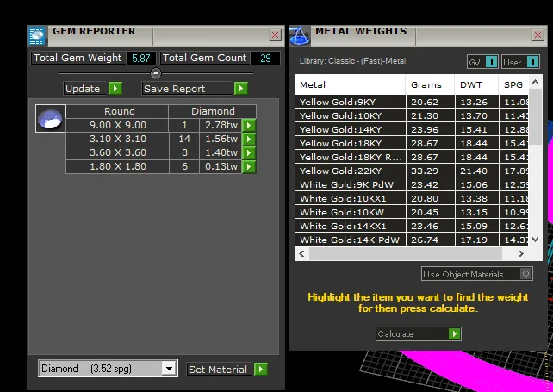Viewport: 553px width, 392px height.
Task: Click the Total Gem Count value 29
Action: [265, 59]
